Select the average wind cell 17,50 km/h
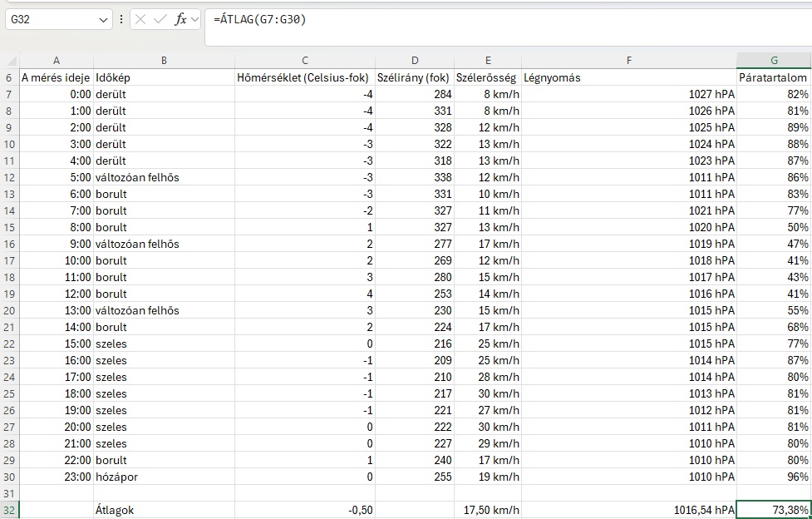The height and width of the screenshot is (519, 812). 488,510
